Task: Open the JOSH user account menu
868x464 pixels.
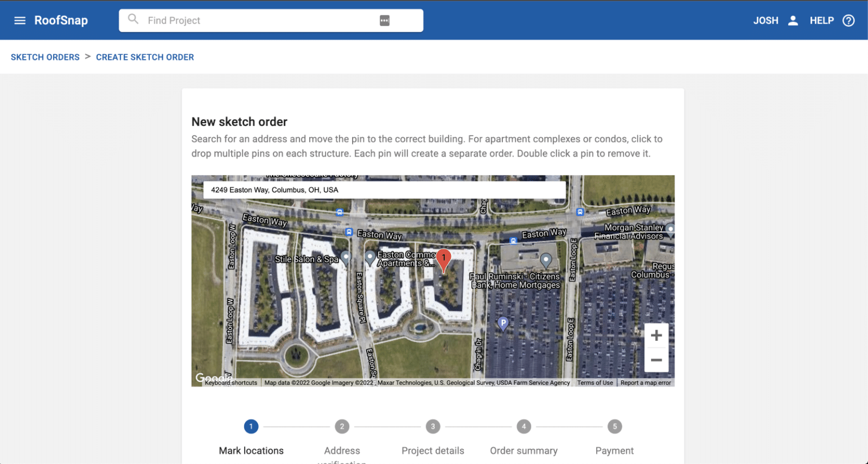Action: (766, 20)
